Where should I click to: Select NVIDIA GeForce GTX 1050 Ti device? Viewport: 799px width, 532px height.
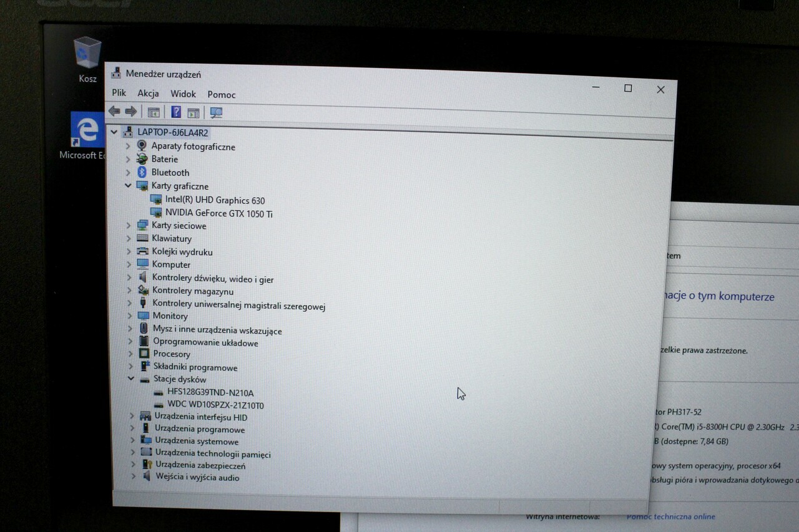pyautogui.click(x=219, y=213)
